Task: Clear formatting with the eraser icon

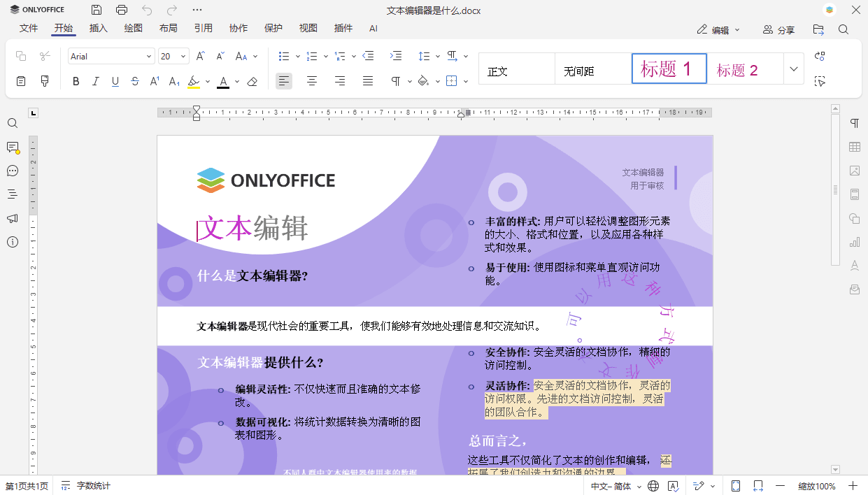Action: point(252,81)
